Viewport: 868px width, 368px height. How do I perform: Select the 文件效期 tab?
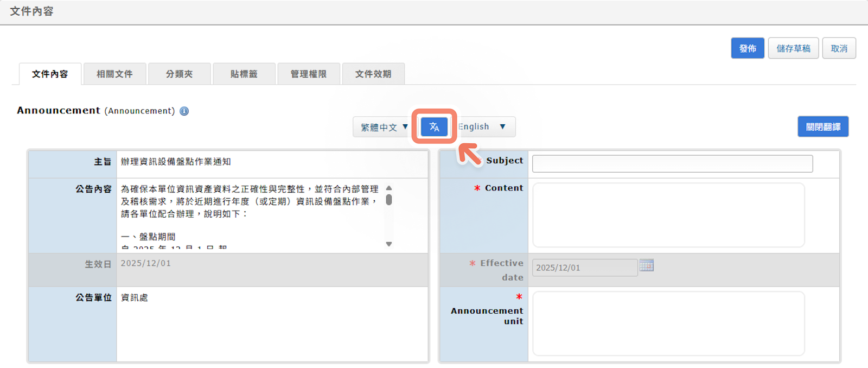coord(373,74)
